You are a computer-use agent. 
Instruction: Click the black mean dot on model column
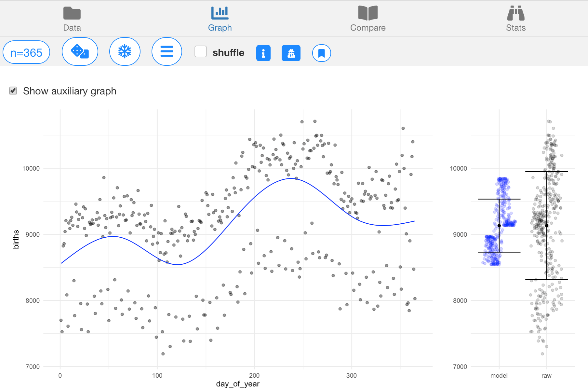499,226
